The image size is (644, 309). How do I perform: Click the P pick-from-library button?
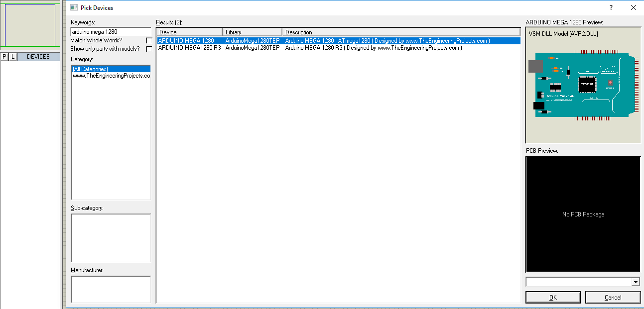tap(4, 57)
